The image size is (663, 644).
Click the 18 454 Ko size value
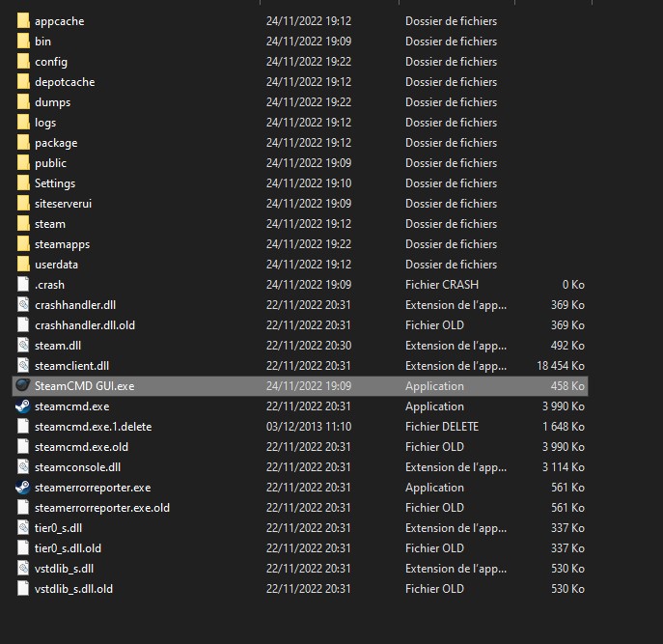click(561, 366)
